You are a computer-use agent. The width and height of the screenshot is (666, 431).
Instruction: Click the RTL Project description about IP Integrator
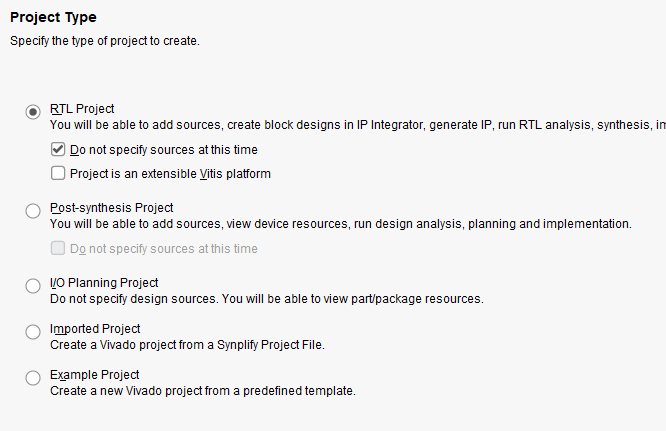coord(350,125)
